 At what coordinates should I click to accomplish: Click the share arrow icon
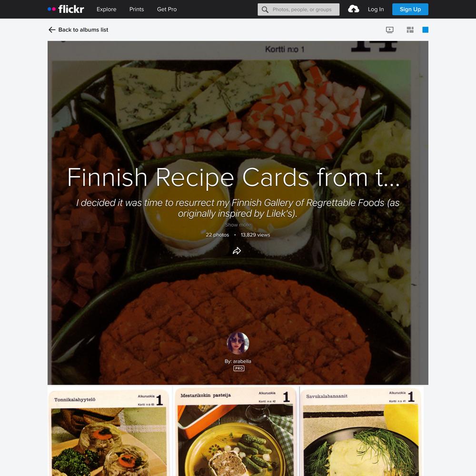pyautogui.click(x=237, y=251)
